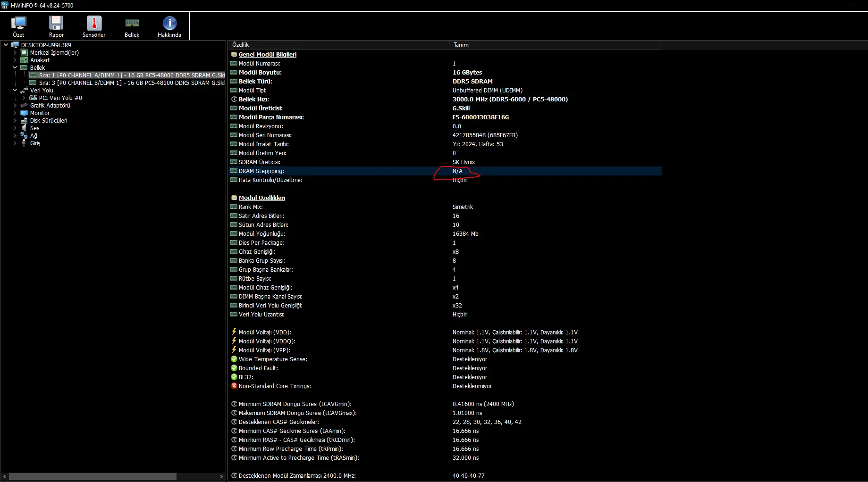Collapse the Veri Yolu tree node
Screen dimensions: 868x482
pyautogui.click(x=15, y=90)
